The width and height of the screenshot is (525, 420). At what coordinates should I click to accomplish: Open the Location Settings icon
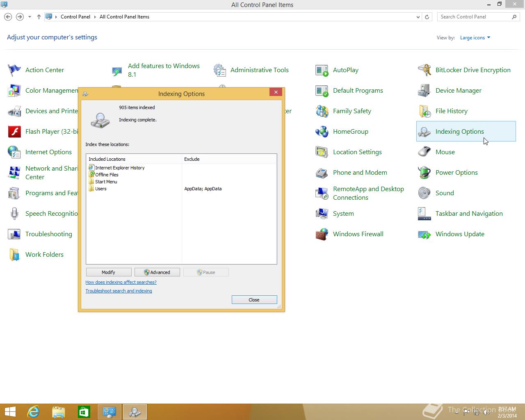pyautogui.click(x=322, y=152)
